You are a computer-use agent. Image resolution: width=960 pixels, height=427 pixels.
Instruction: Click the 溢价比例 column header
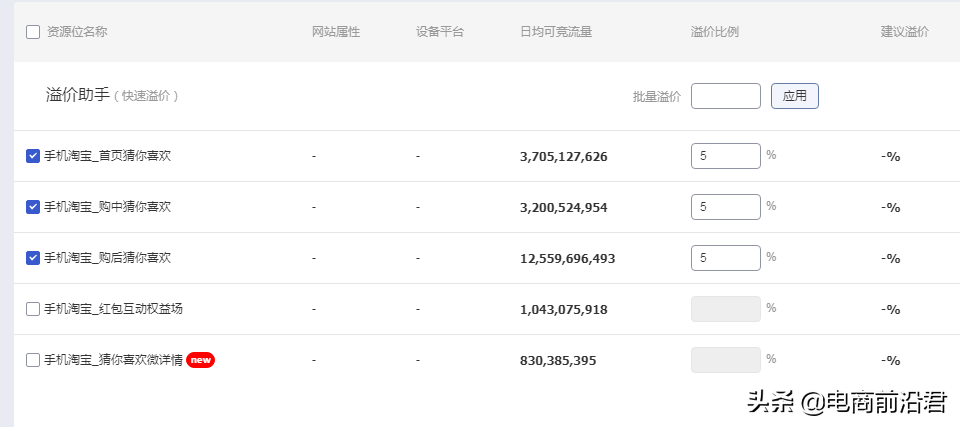click(x=714, y=32)
